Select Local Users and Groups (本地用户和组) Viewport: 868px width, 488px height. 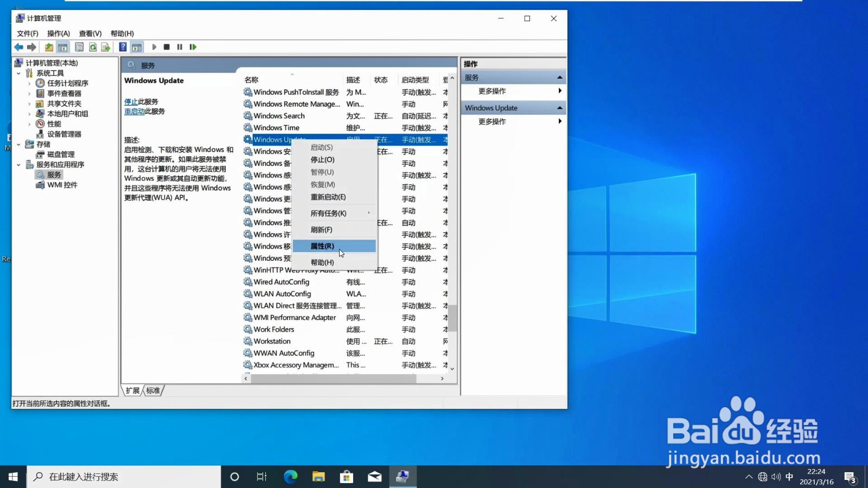(67, 114)
